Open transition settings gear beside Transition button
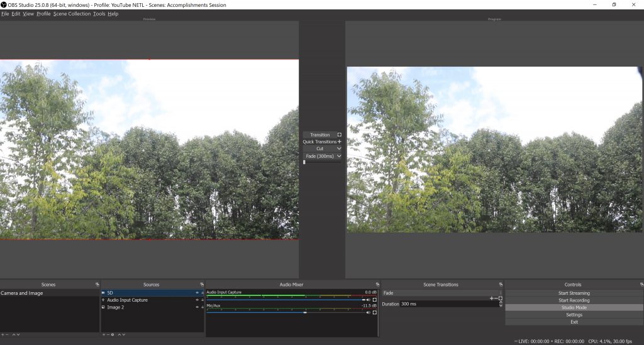The image size is (644, 345). pyautogui.click(x=340, y=134)
